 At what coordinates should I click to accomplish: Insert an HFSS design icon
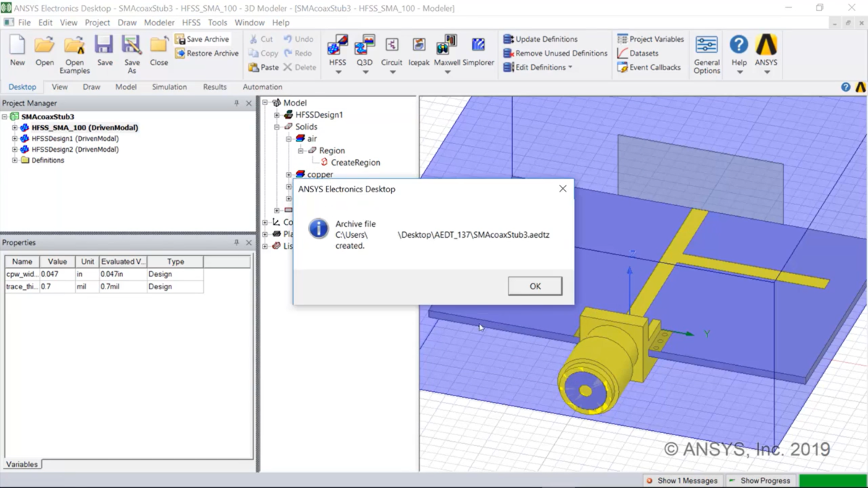click(338, 45)
